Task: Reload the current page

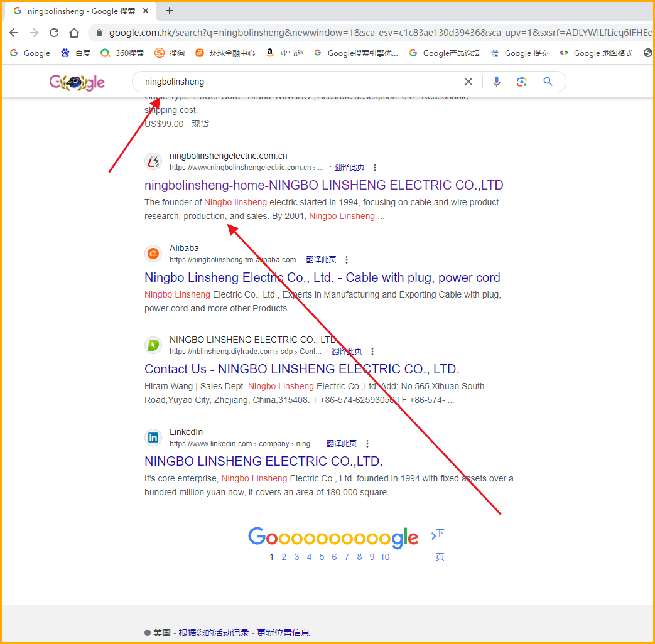Action: point(54,33)
